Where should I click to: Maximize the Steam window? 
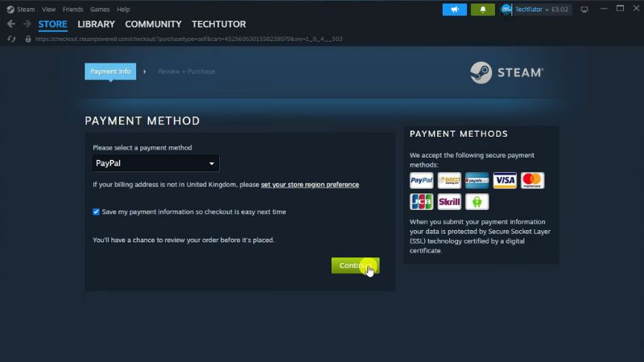(x=620, y=9)
